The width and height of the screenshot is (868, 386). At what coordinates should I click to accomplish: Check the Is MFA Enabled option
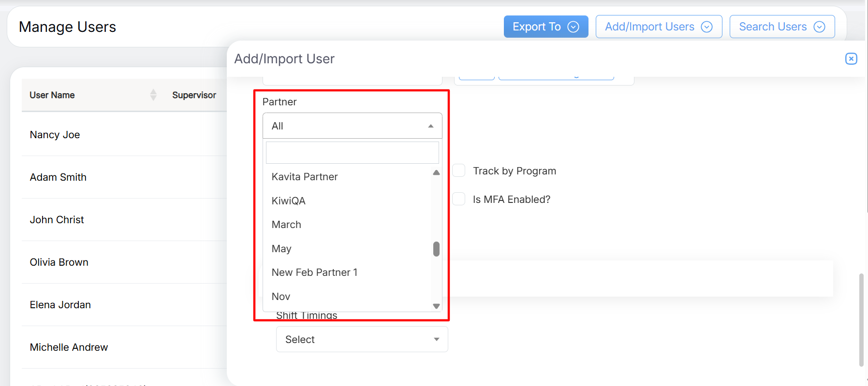[x=459, y=199]
